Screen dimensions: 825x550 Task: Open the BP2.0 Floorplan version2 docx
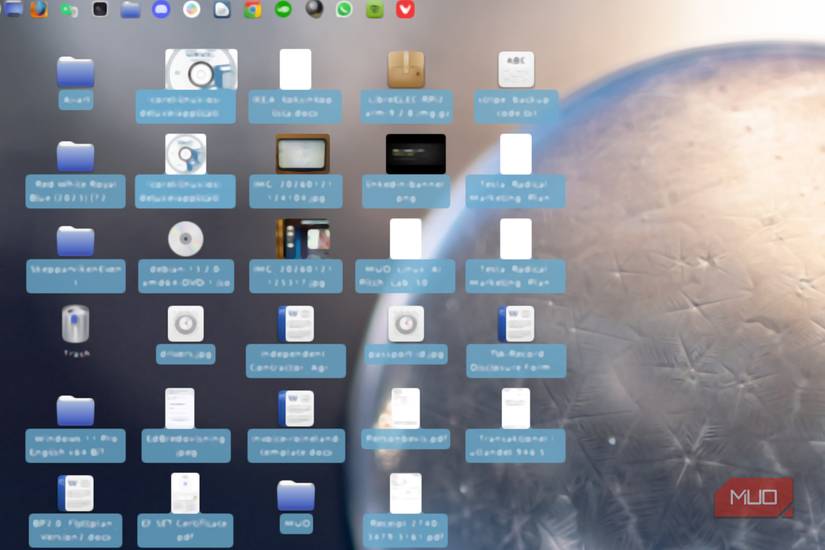(75, 511)
